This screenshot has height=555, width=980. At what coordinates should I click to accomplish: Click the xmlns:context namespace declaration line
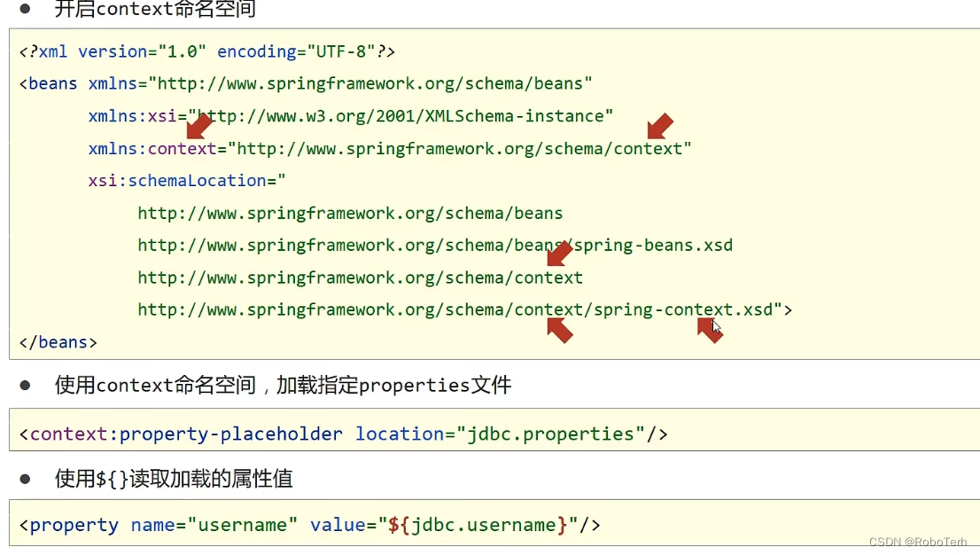(389, 149)
